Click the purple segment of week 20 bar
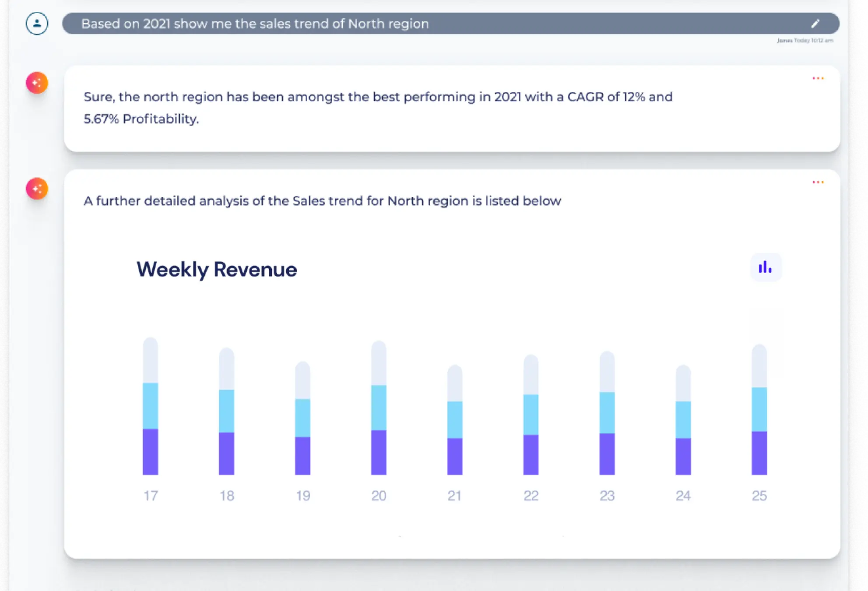Screen dimensions: 868x591 379,452
